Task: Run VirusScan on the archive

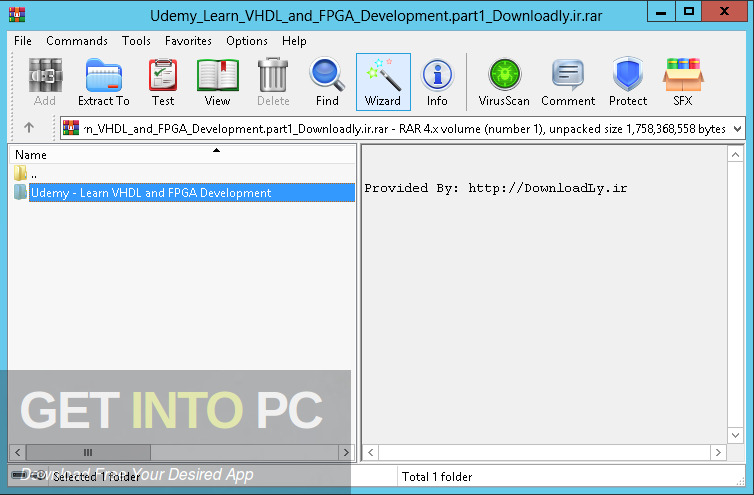Action: [x=504, y=81]
